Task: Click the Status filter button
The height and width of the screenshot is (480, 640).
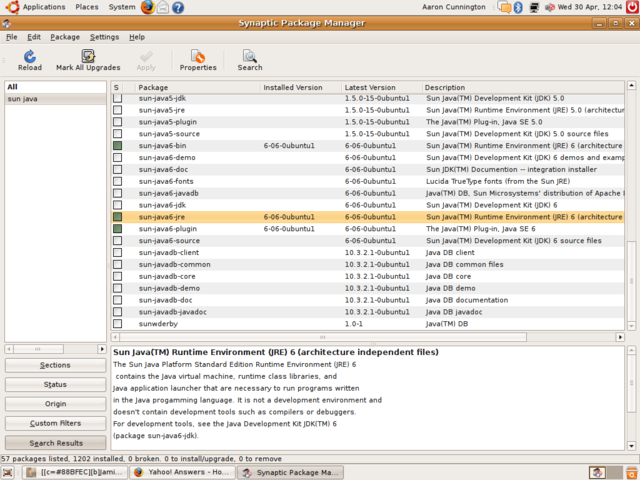Action: 55,384
